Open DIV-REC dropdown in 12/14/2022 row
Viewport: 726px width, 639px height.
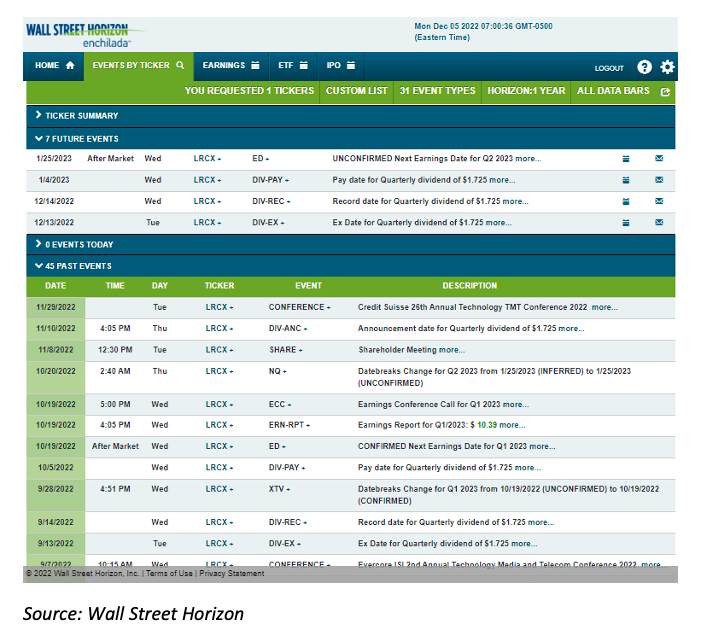271,201
